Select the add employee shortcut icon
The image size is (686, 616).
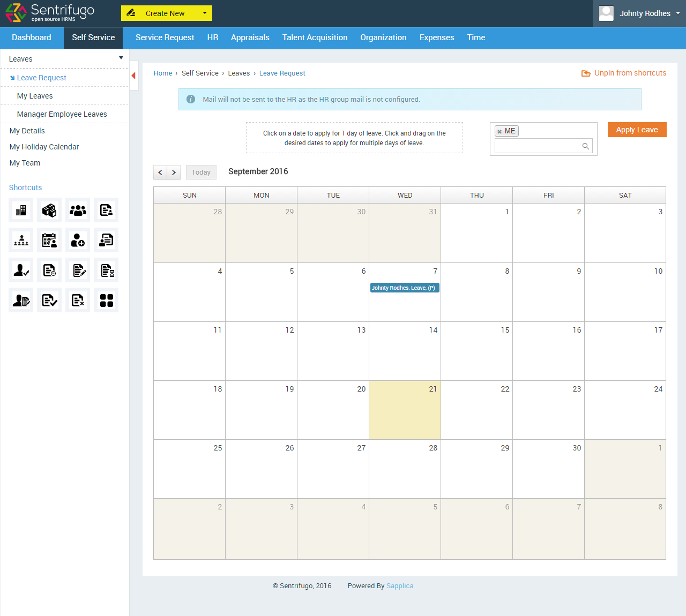point(77,240)
